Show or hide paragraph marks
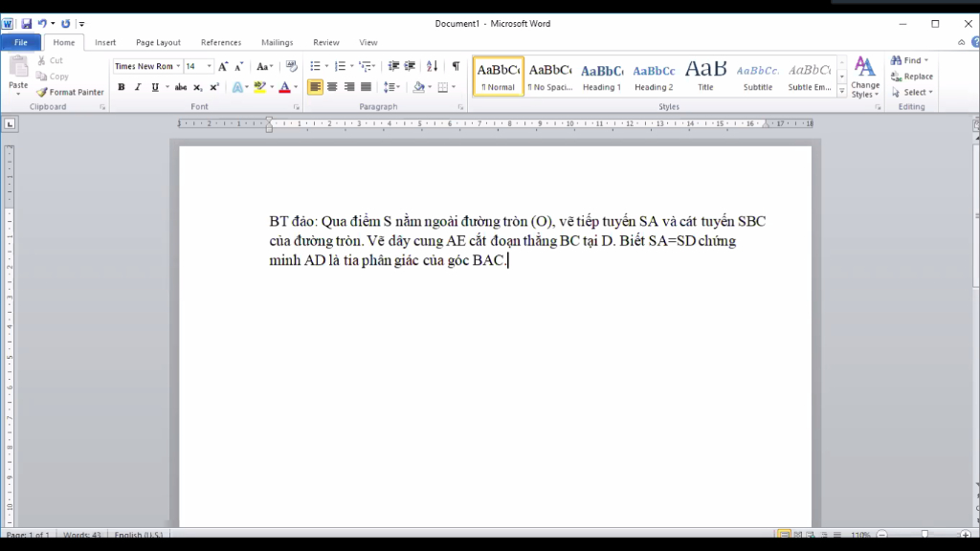 click(456, 66)
